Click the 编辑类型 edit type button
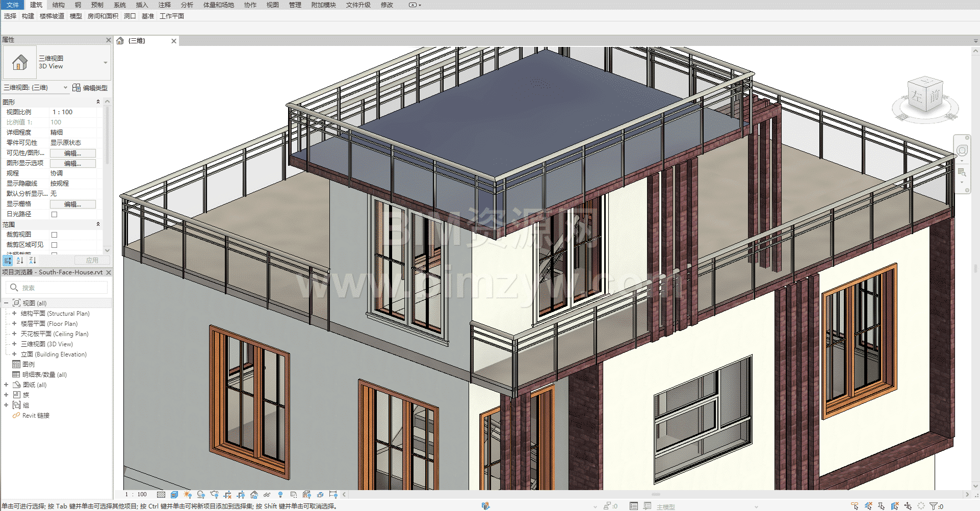The image size is (980, 511). click(x=90, y=88)
